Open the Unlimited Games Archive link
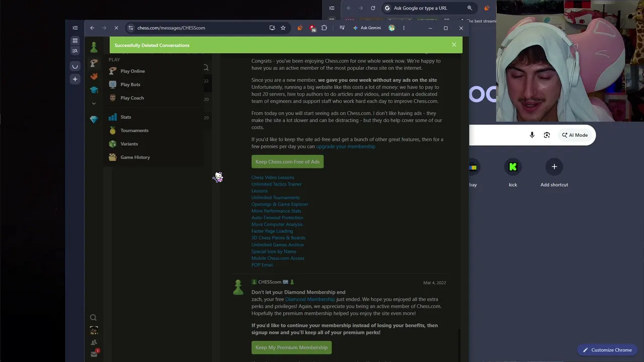The height and width of the screenshot is (362, 644). [277, 245]
